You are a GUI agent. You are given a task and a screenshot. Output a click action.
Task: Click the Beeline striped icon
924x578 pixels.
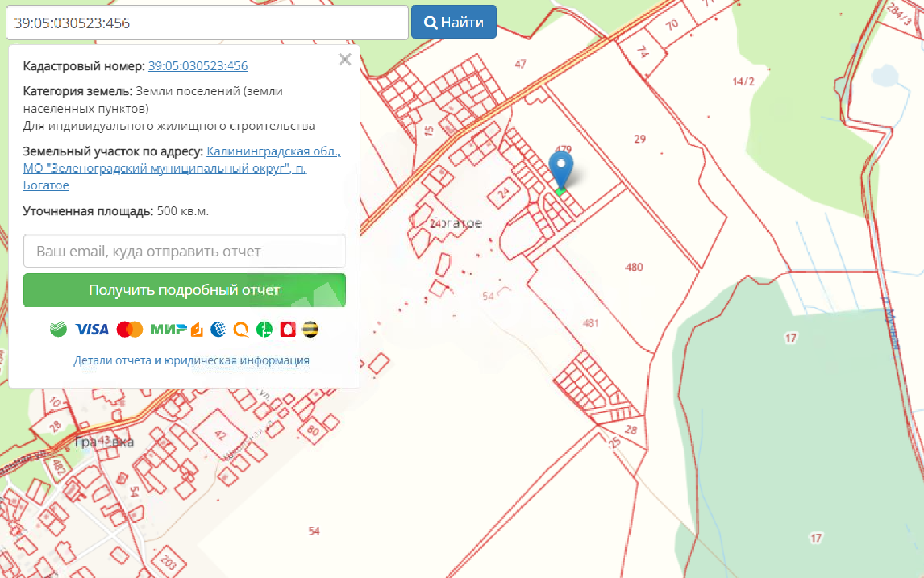pos(311,329)
